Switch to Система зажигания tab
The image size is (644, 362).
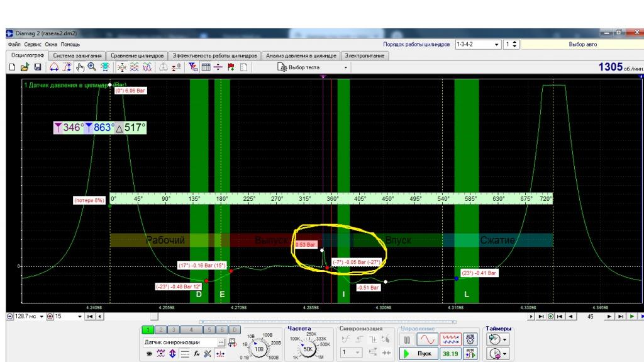click(77, 55)
